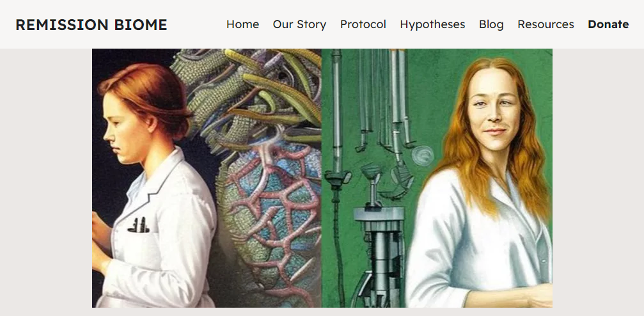Open the Home page

(243, 25)
